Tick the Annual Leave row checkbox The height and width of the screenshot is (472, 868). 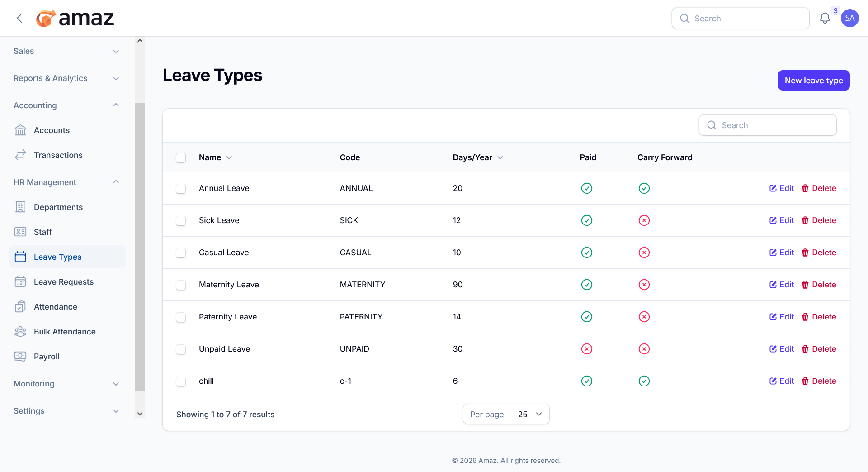point(181,188)
